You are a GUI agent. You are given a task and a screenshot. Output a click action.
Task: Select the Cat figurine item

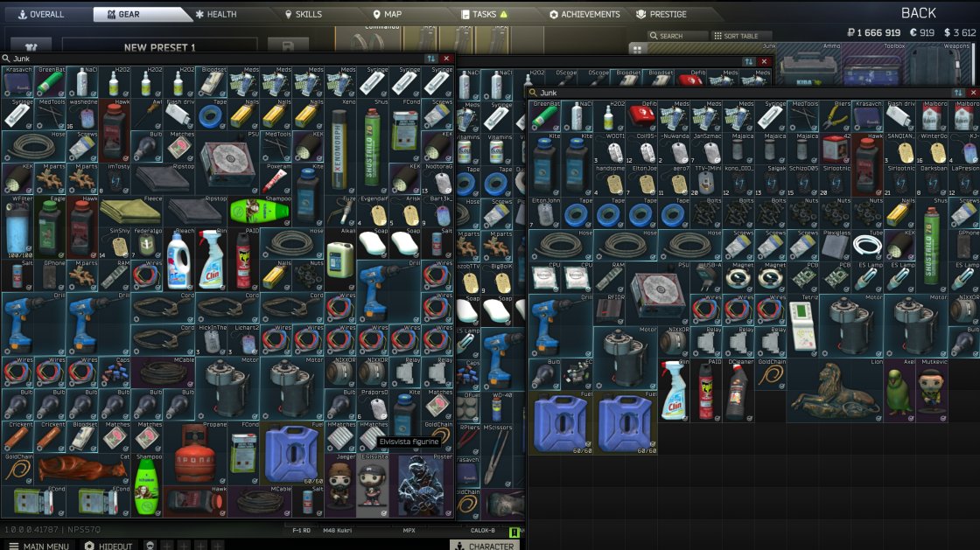[x=82, y=468]
